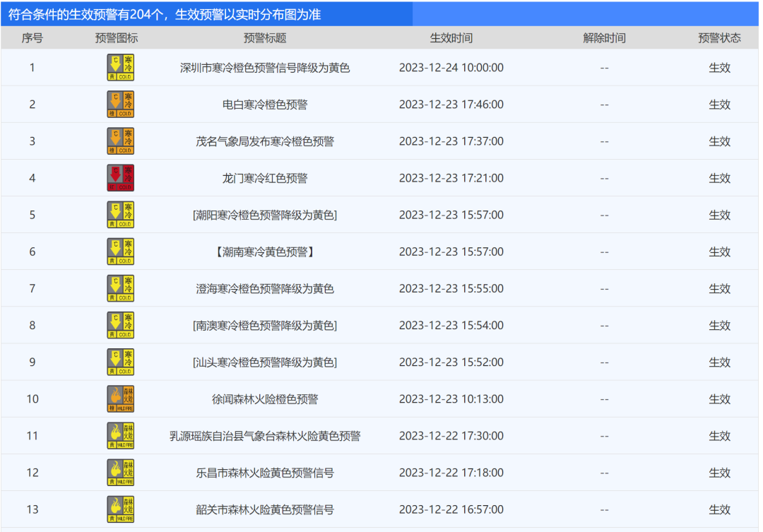
Task: Click the red cold warning icon for 龙门
Action: click(x=120, y=178)
